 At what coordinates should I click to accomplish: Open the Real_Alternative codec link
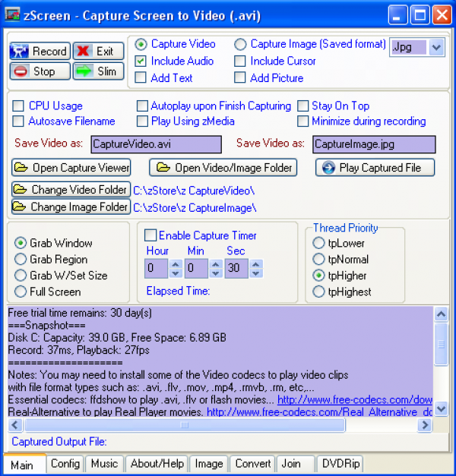click(x=319, y=411)
